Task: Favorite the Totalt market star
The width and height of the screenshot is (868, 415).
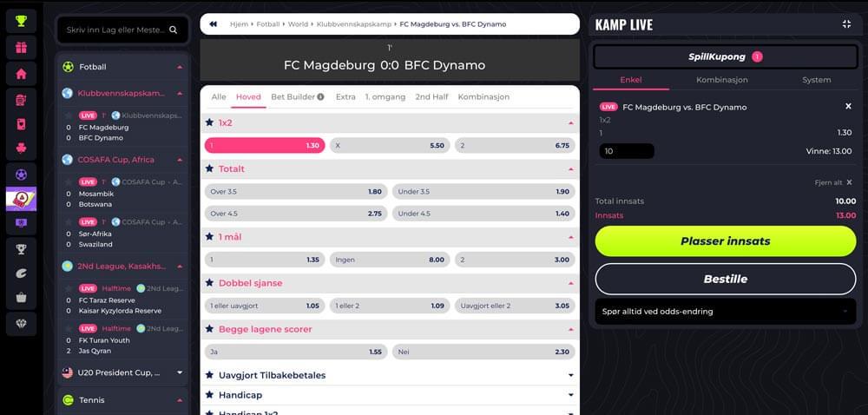Action: click(x=209, y=168)
